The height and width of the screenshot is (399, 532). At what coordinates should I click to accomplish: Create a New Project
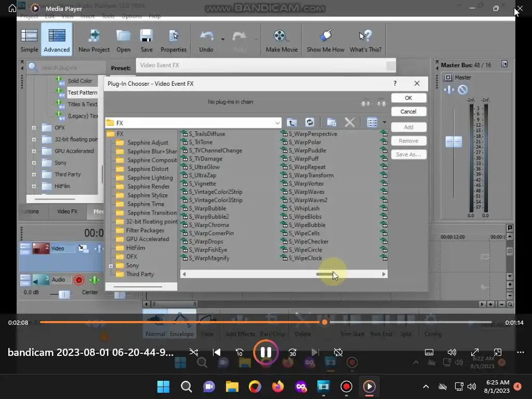pos(94,41)
